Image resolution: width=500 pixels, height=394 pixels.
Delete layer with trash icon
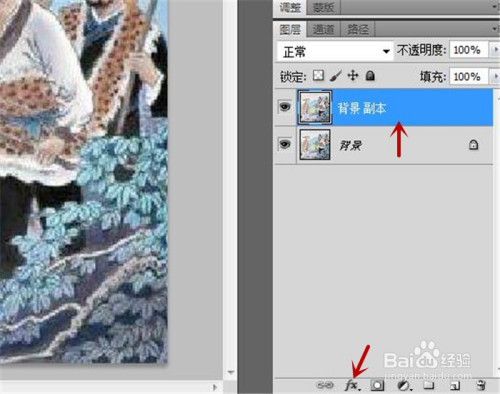[481, 385]
